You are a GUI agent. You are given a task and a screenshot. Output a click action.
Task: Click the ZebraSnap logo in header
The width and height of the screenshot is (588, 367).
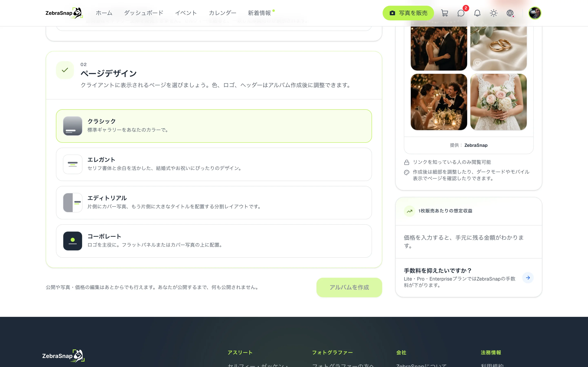(x=64, y=13)
